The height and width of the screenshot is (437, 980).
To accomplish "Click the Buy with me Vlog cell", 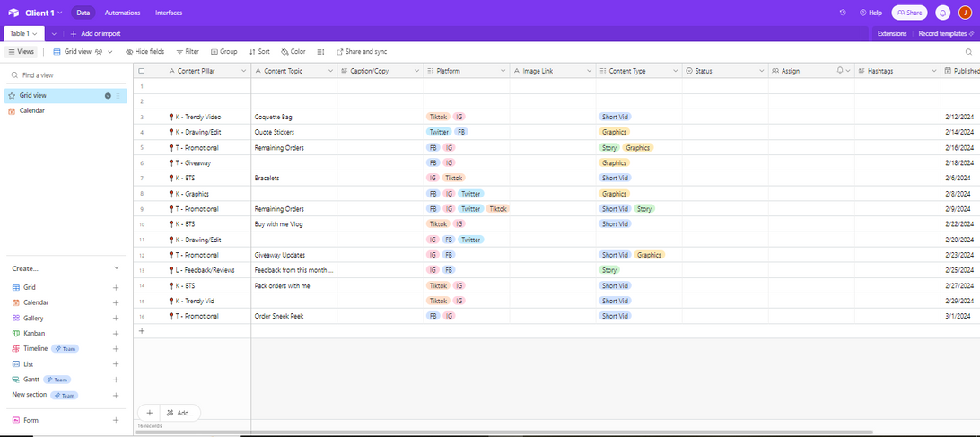I will tap(294, 223).
